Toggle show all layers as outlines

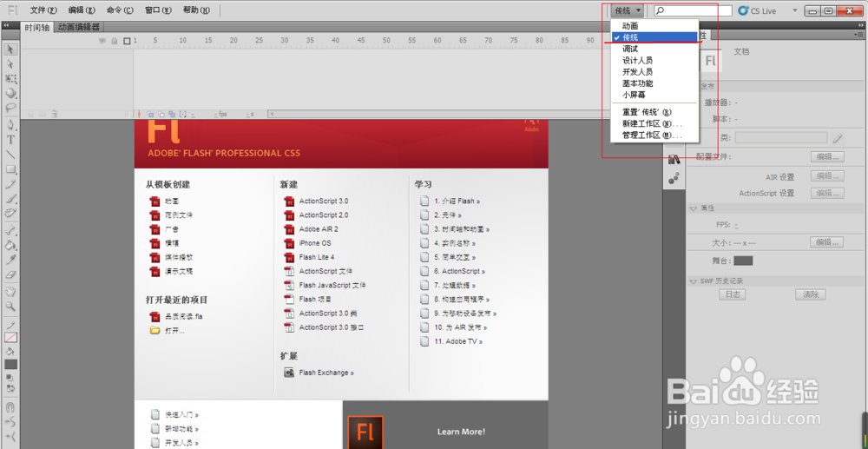127,41
